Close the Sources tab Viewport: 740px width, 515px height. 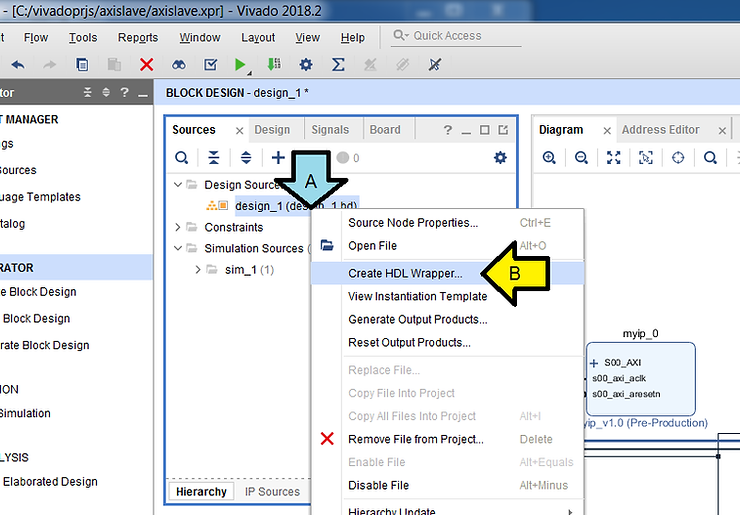pyautogui.click(x=239, y=131)
